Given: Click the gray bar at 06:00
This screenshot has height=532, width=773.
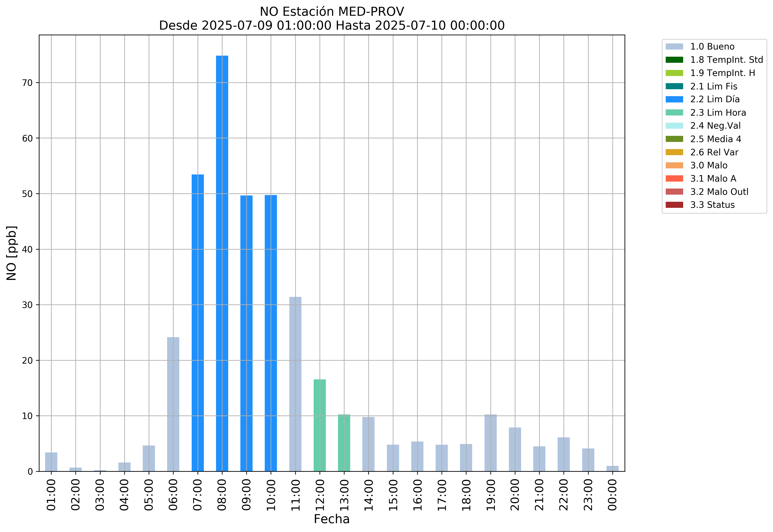Looking at the screenshot, I should tap(173, 404).
